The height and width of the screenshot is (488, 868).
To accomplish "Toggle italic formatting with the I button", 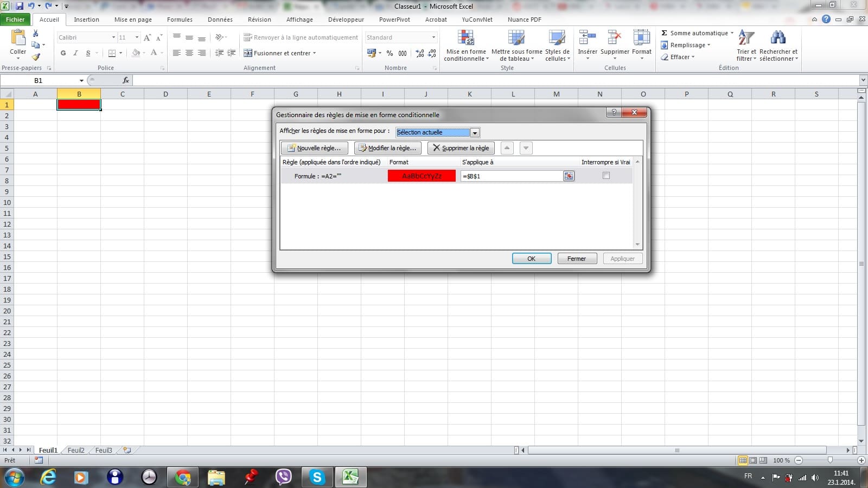I will [75, 53].
